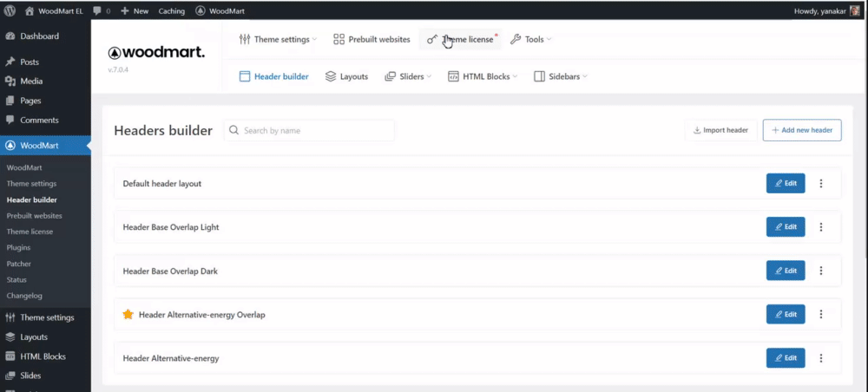Open comments bubble in admin bar
The width and height of the screenshot is (868, 392).
[97, 11]
